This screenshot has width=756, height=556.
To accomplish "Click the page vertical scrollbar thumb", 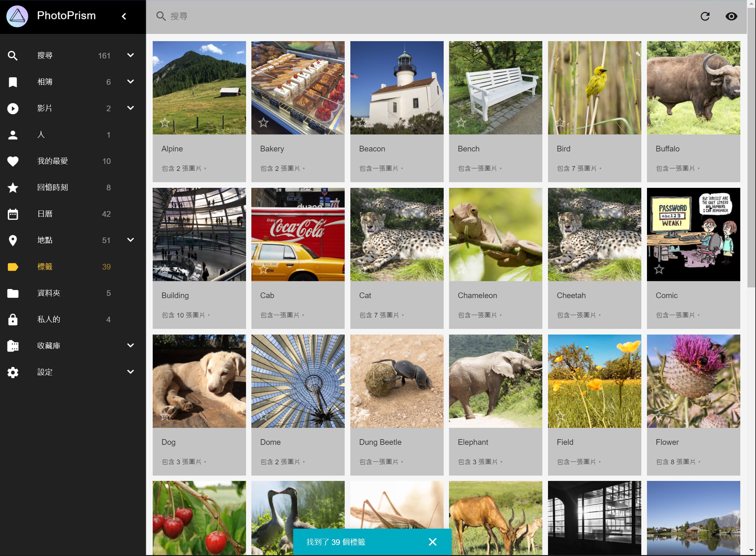I will pos(751,147).
